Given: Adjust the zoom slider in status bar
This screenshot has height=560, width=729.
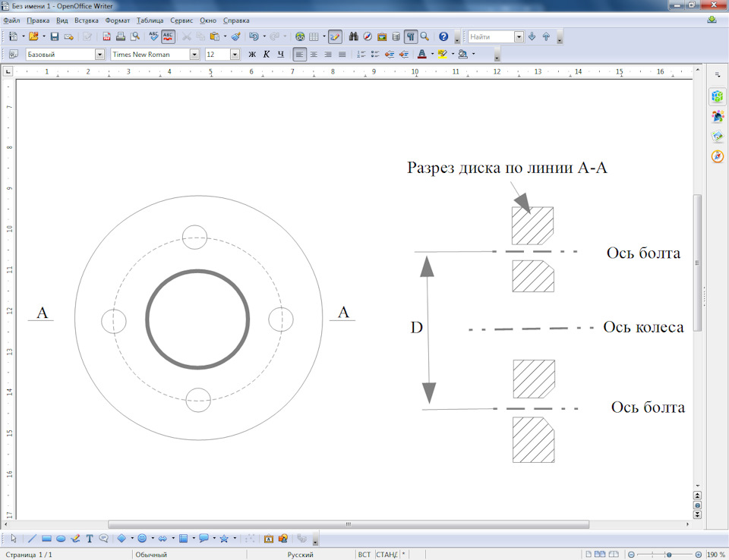Looking at the screenshot, I should 668,555.
